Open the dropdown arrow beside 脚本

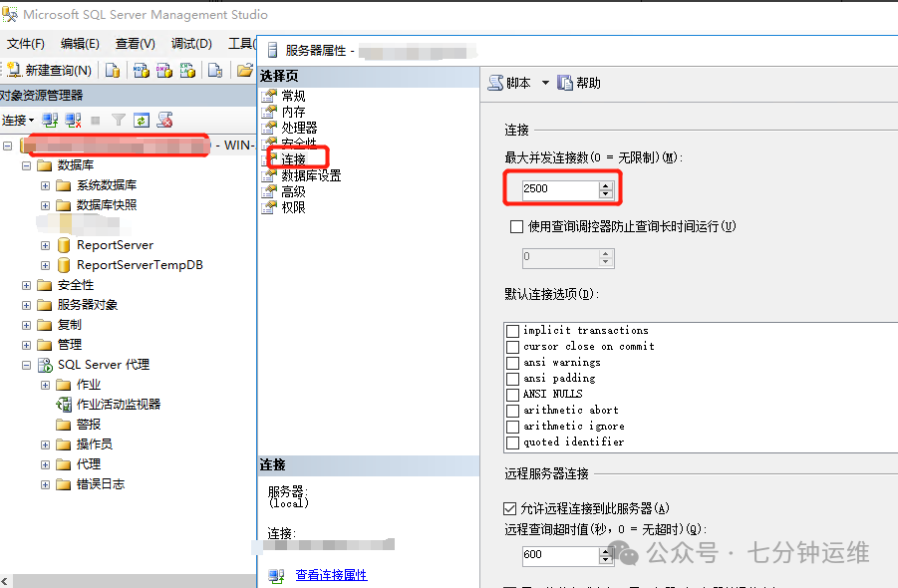(545, 83)
